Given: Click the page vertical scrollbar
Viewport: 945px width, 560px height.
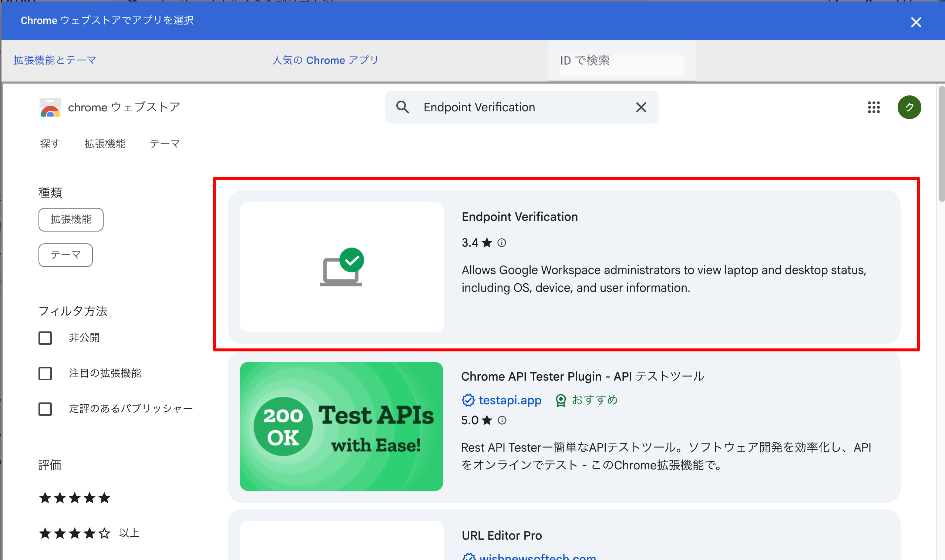Looking at the screenshot, I should (941, 144).
